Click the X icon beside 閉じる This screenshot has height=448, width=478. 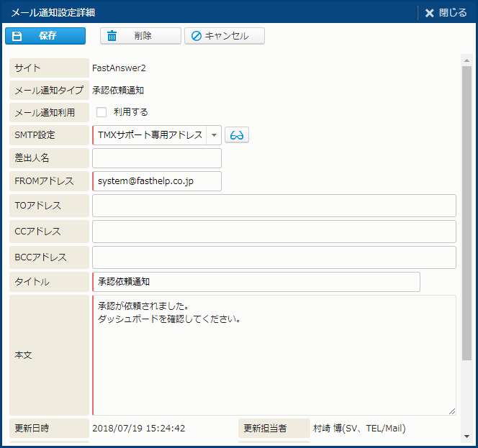[x=430, y=13]
